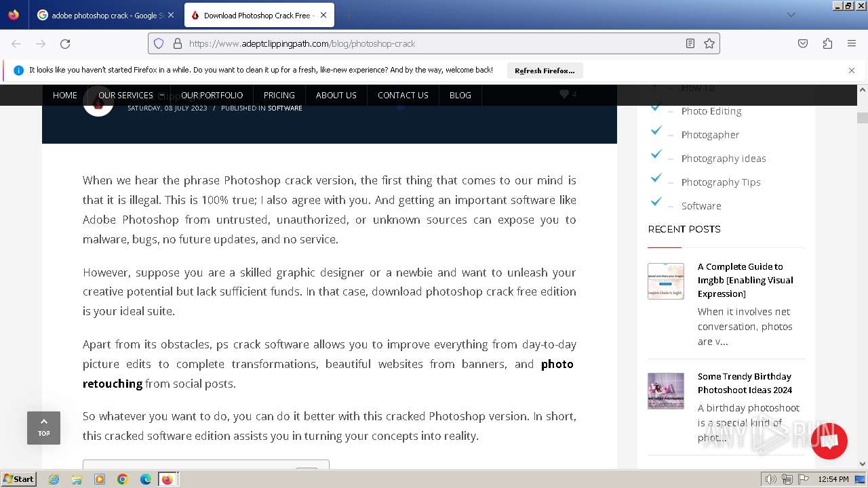Click the system clock 12:54 PM

pos(833,479)
